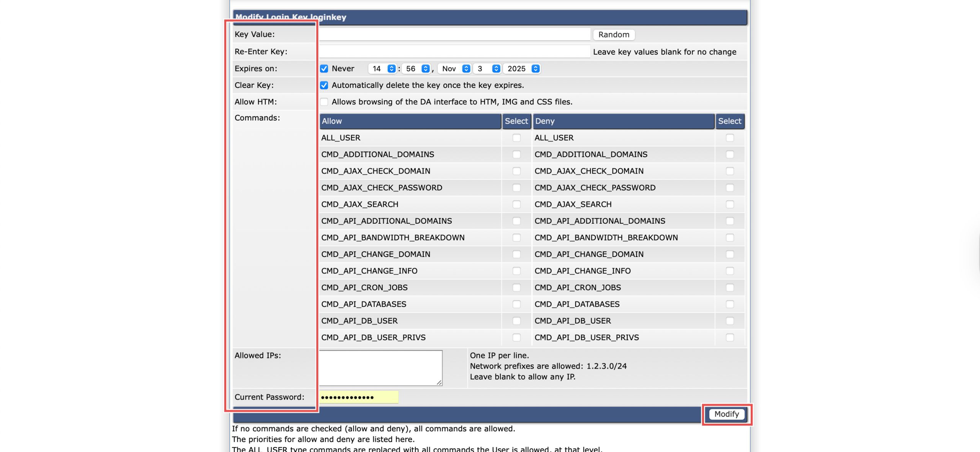Open the day dropdown showing 3
Screen dimensions: 980x452
tap(486, 68)
